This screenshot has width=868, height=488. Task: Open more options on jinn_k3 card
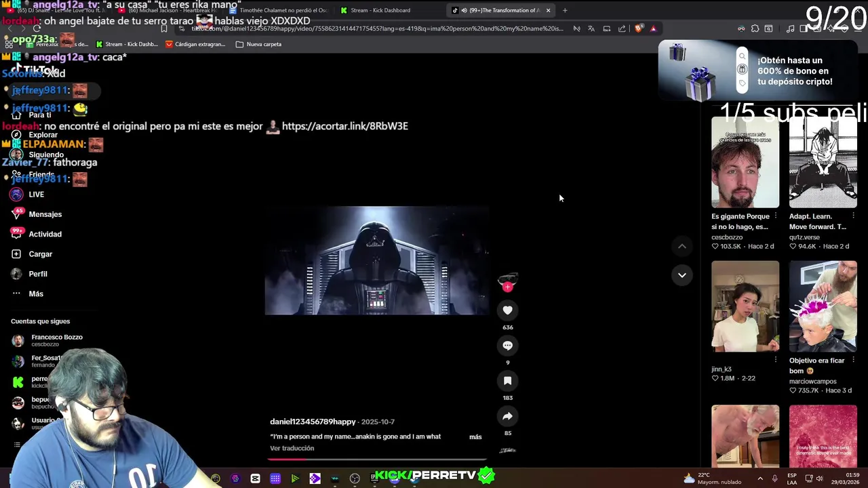[776, 361]
